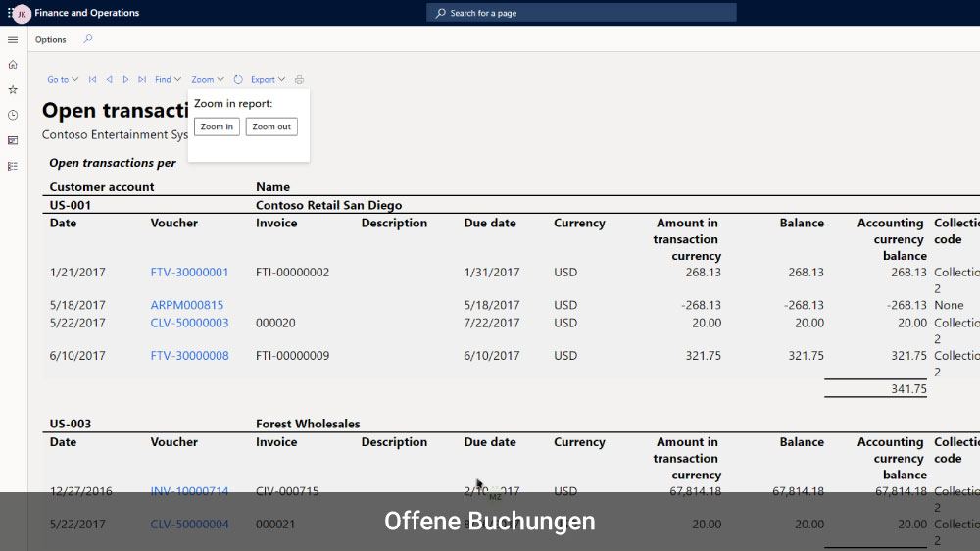Print the report with printer icon
The width and height of the screenshot is (980, 551).
coord(299,80)
